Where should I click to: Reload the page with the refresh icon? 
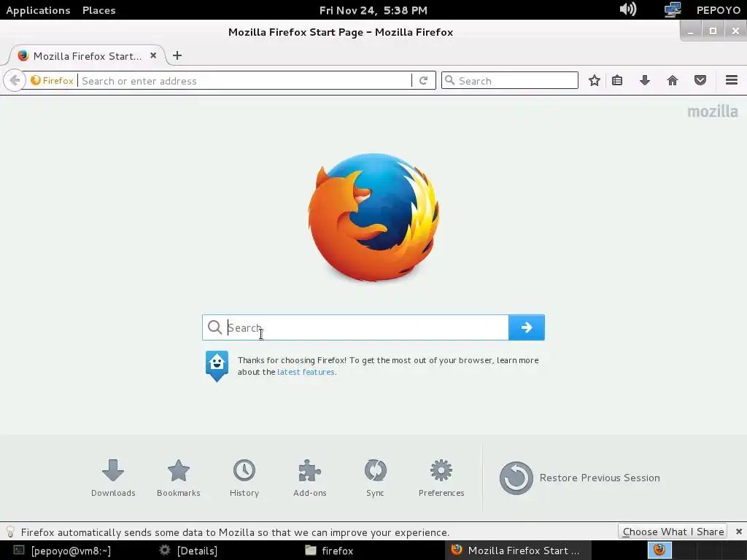click(x=423, y=80)
